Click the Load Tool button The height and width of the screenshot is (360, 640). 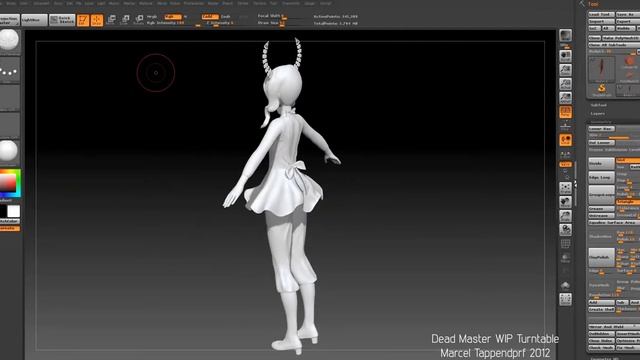tap(601, 14)
